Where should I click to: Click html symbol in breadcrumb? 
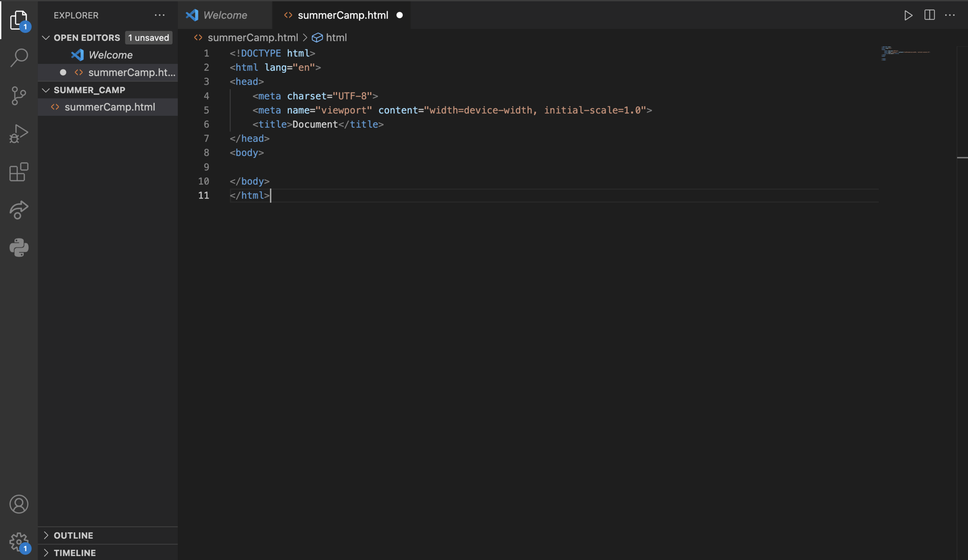point(336,38)
